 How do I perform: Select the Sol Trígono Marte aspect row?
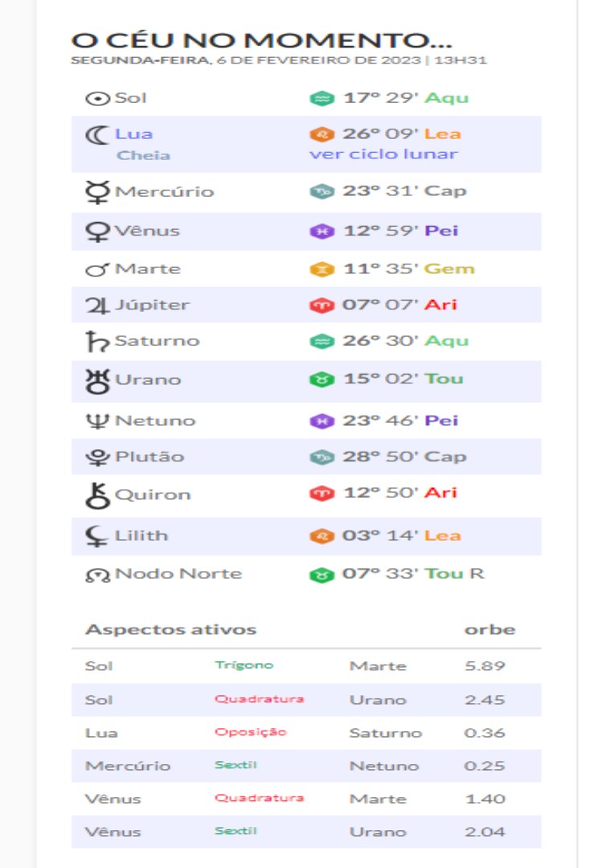click(x=305, y=666)
